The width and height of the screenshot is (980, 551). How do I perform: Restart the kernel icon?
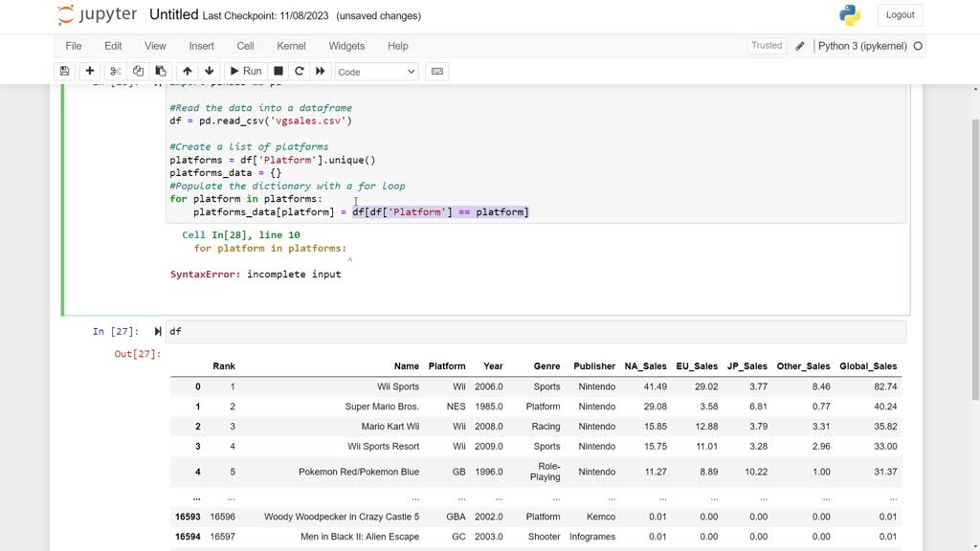[300, 71]
